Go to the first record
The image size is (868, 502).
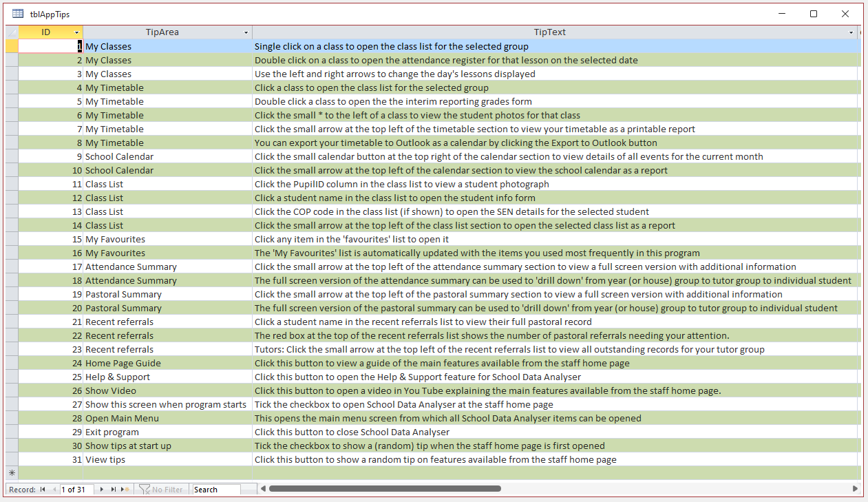click(43, 490)
